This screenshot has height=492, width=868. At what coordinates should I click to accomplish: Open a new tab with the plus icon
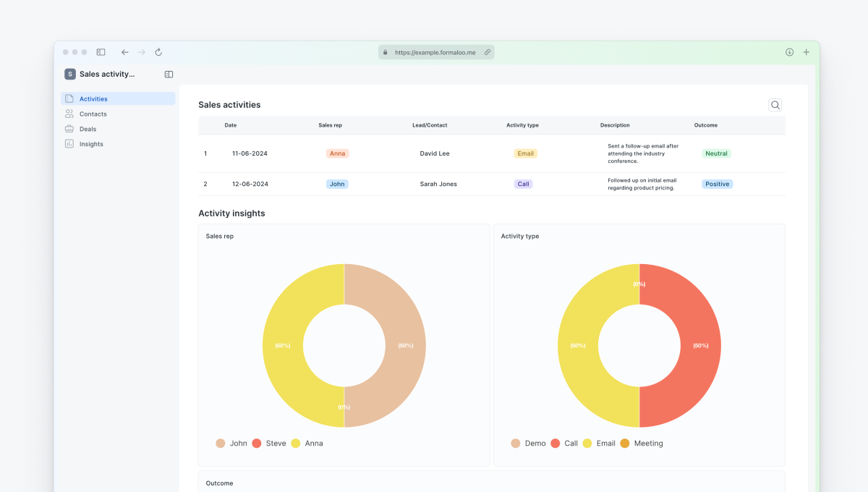tap(807, 52)
